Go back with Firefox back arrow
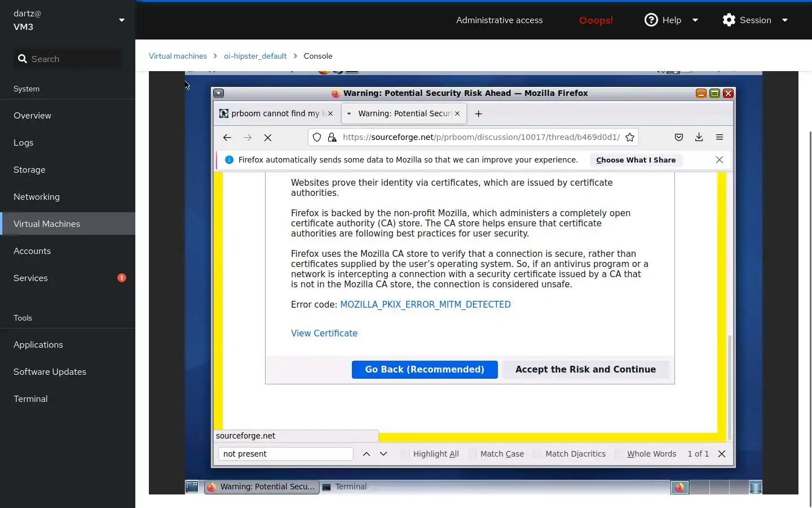 pos(227,137)
